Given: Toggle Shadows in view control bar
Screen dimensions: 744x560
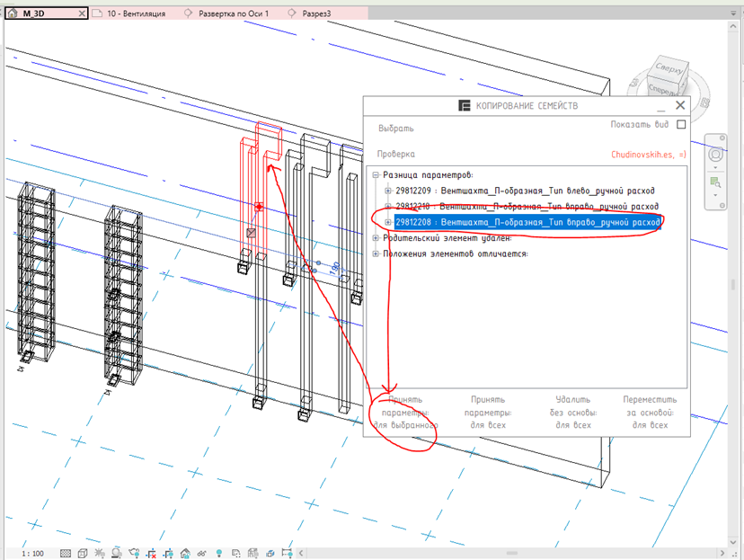Looking at the screenshot, I should click(x=117, y=554).
